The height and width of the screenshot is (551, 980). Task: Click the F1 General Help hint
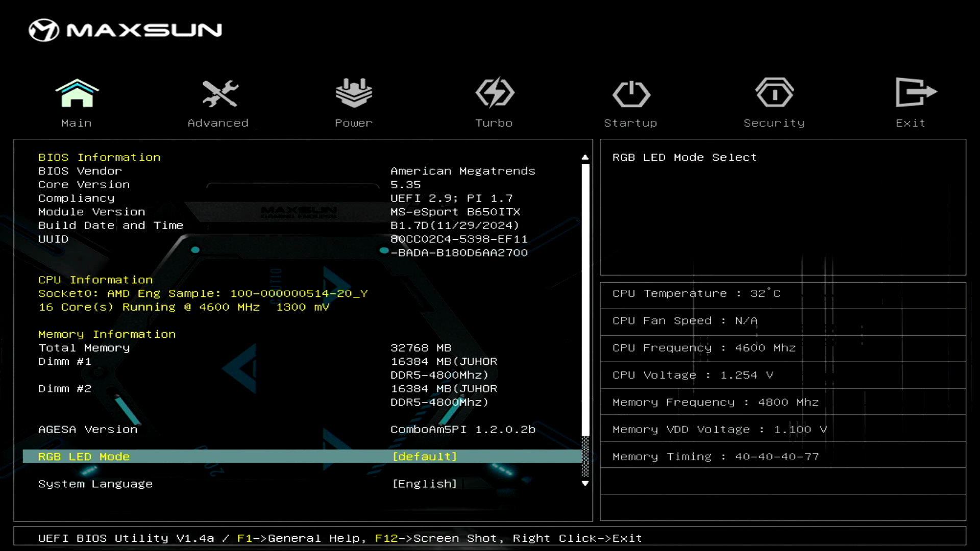tap(301, 538)
